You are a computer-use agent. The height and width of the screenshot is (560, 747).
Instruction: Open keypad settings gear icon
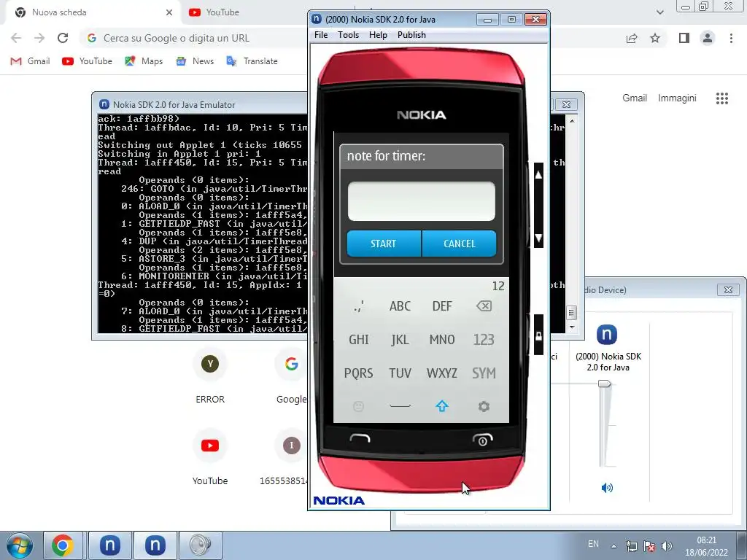pyautogui.click(x=484, y=406)
